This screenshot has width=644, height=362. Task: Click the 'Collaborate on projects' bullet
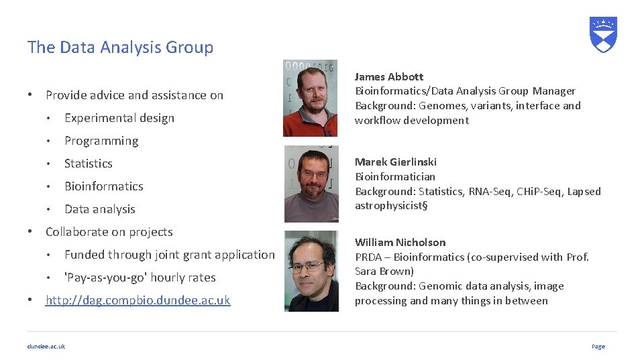tap(109, 233)
